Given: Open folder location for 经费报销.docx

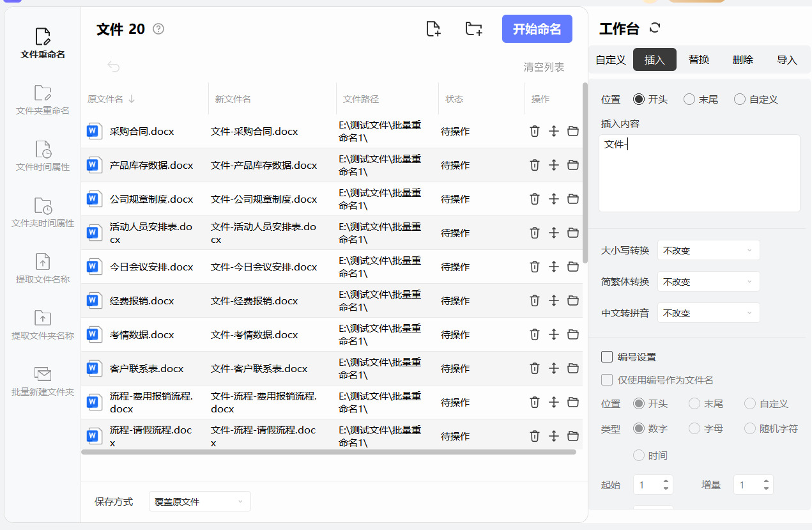Looking at the screenshot, I should (573, 300).
